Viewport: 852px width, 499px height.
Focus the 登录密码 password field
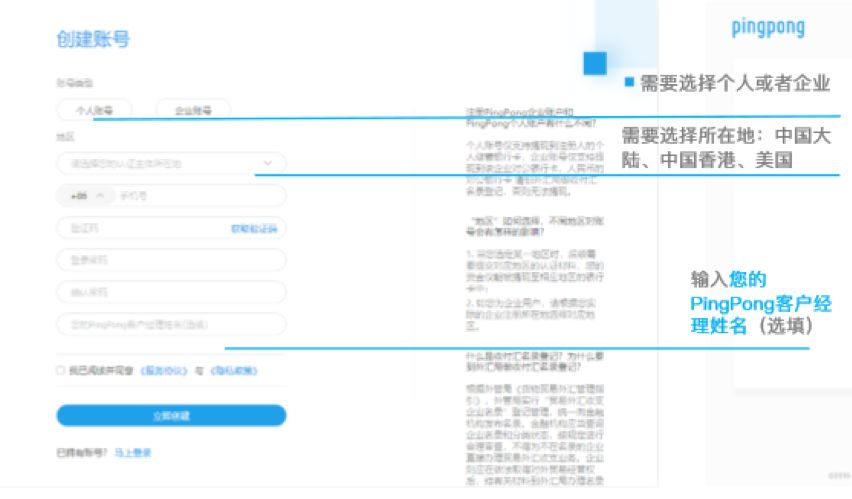pyautogui.click(x=171, y=260)
